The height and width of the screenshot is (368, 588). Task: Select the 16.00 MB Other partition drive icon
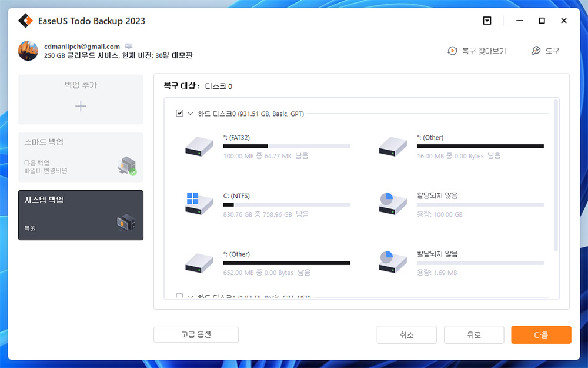click(393, 147)
